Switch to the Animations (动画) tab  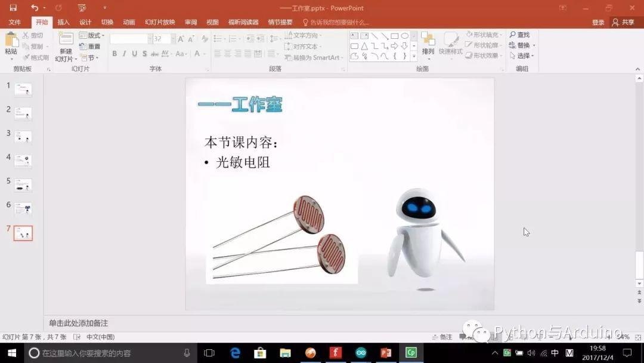pyautogui.click(x=129, y=22)
